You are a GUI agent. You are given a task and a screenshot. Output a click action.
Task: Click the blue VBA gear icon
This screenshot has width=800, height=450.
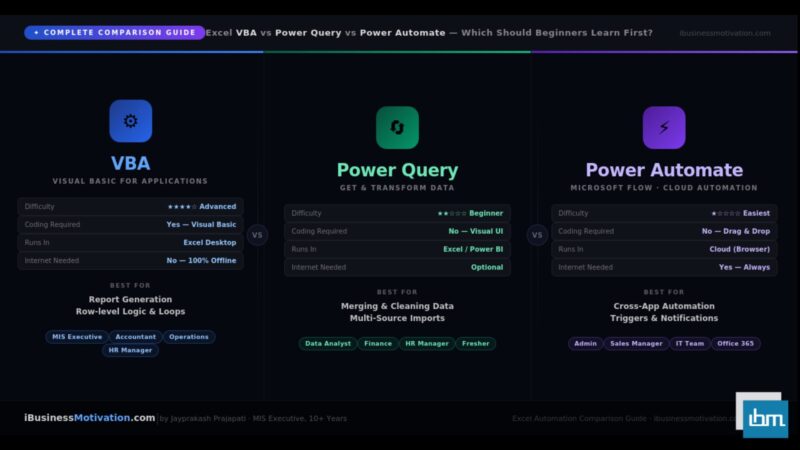coord(130,121)
